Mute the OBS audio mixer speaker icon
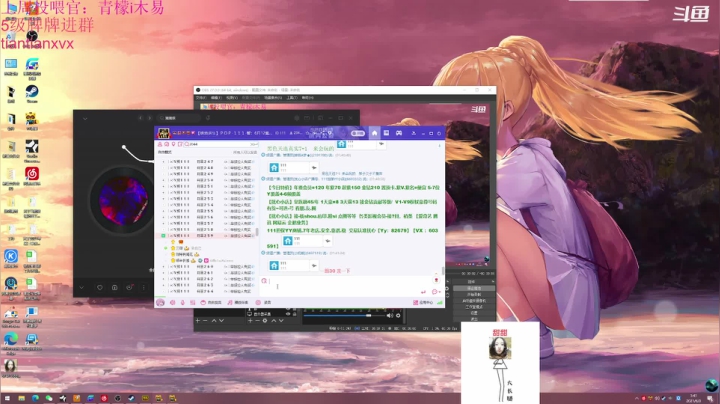The height and width of the screenshot is (404, 720). pos(389,315)
